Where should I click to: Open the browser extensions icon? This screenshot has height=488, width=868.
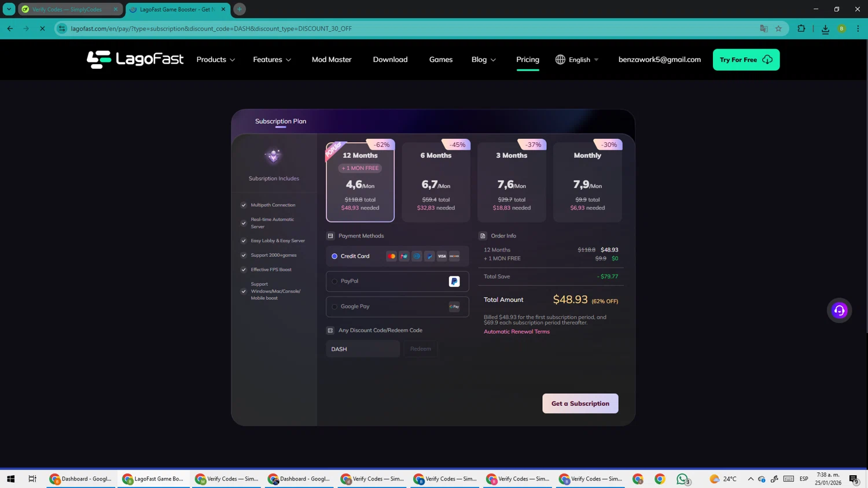click(801, 28)
